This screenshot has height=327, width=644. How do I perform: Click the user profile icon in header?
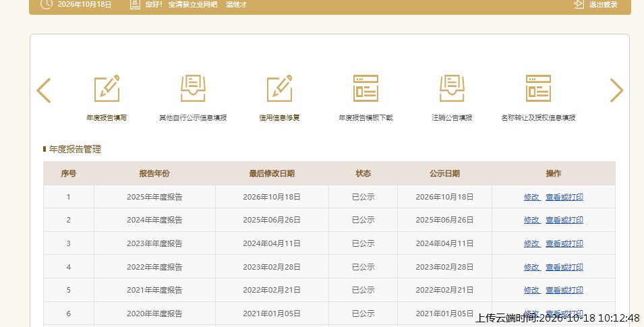(135, 5)
